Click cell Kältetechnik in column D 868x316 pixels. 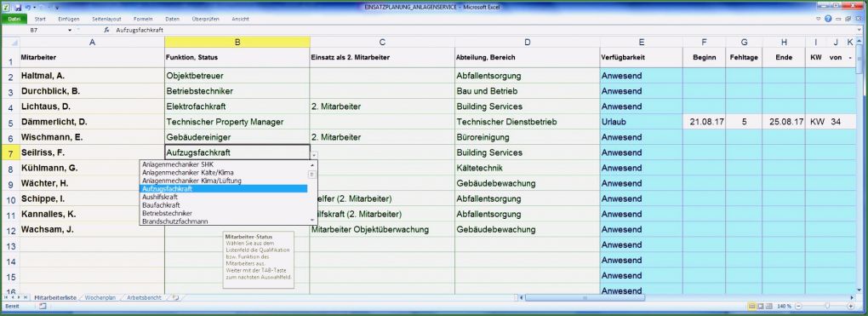pos(527,168)
